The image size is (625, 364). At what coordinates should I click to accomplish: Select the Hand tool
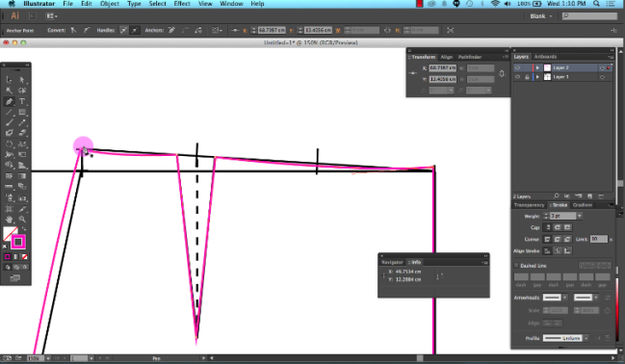click(x=10, y=220)
